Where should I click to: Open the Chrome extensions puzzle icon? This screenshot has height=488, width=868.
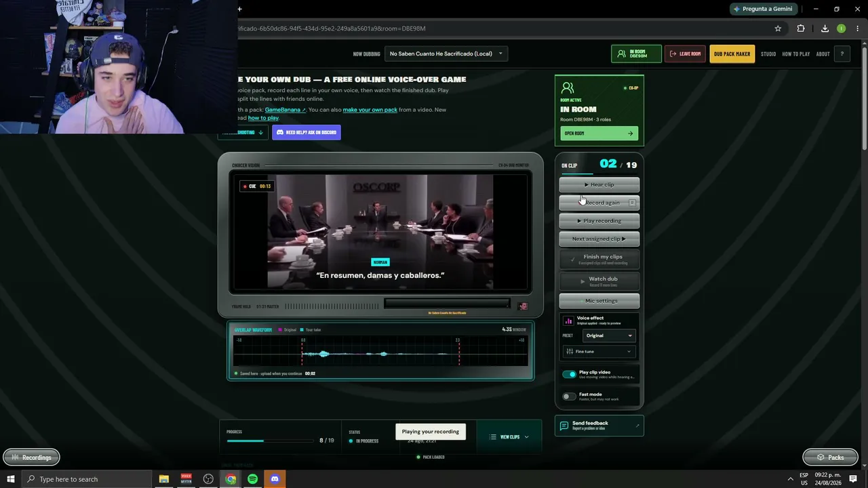(801, 28)
